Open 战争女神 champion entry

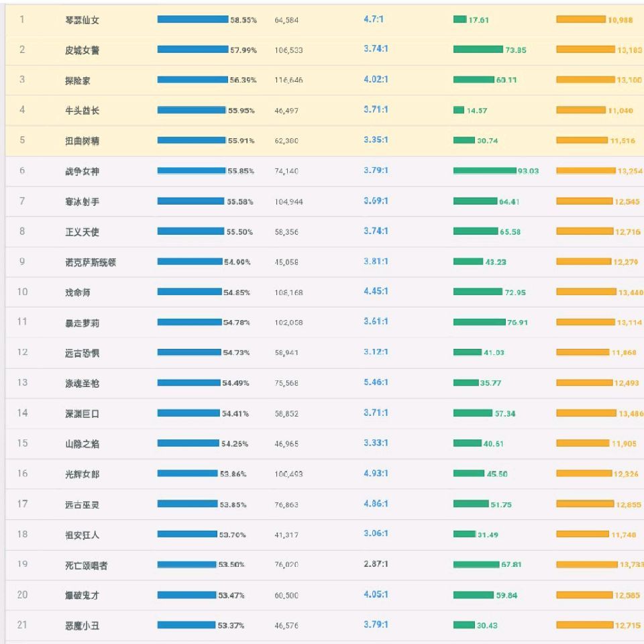coord(82,171)
